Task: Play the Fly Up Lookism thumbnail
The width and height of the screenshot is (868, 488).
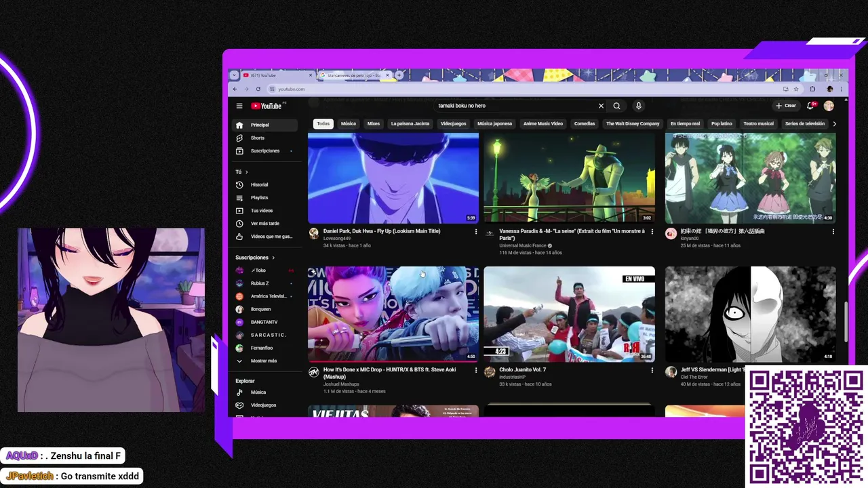Action: (x=393, y=178)
